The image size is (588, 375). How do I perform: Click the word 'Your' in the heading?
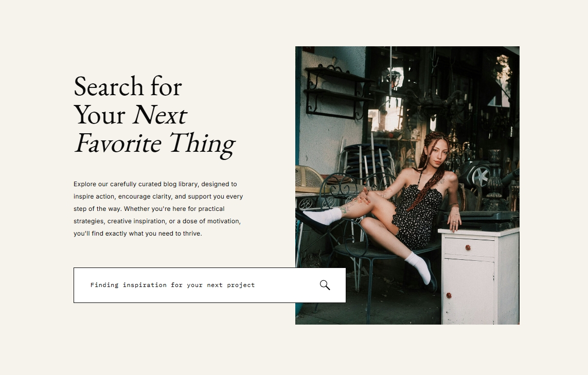pyautogui.click(x=99, y=115)
